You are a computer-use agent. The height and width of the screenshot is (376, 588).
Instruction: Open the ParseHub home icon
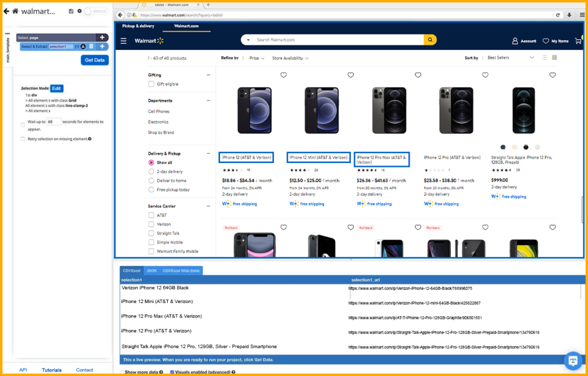pos(16,11)
